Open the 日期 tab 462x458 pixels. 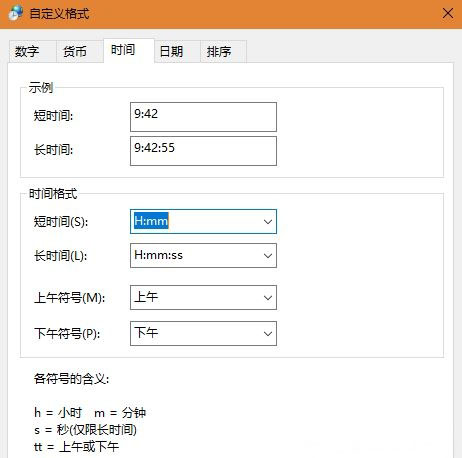(177, 51)
